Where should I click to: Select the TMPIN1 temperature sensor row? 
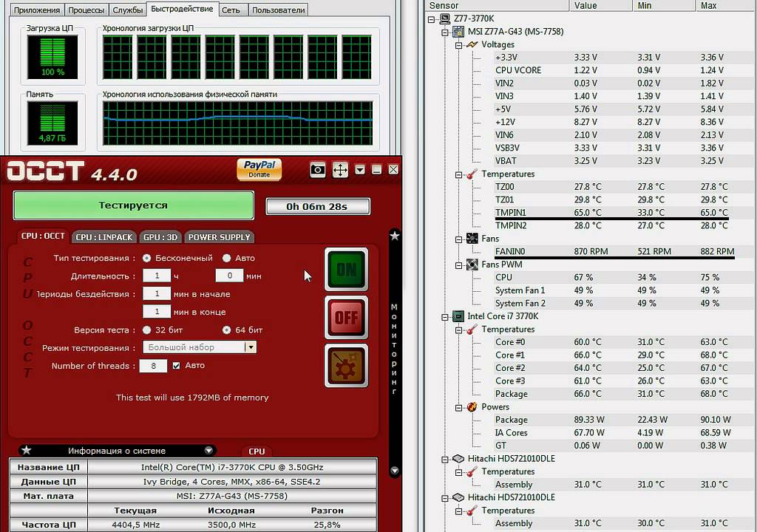click(511, 212)
